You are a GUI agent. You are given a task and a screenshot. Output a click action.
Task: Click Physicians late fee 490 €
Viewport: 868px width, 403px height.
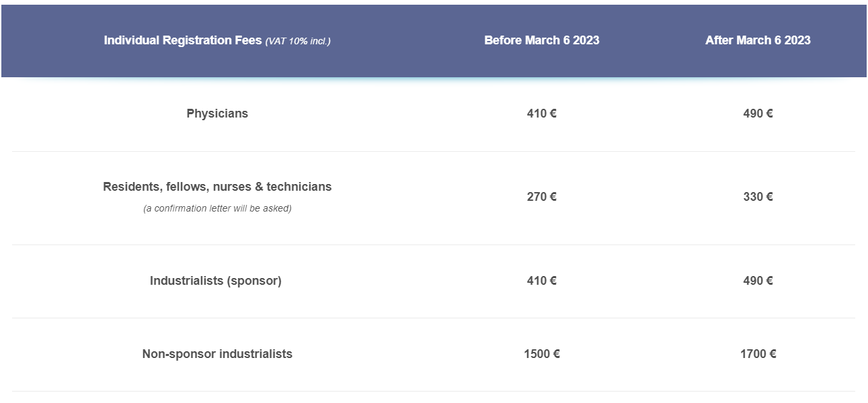(758, 114)
